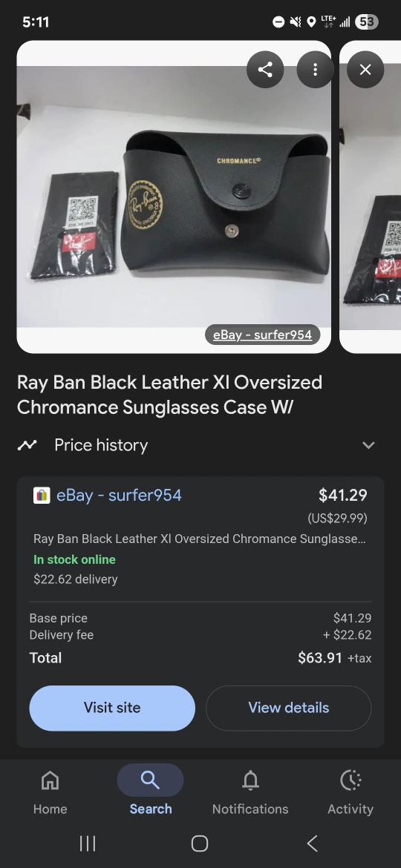Tap the Android recent apps button

pyautogui.click(x=88, y=844)
